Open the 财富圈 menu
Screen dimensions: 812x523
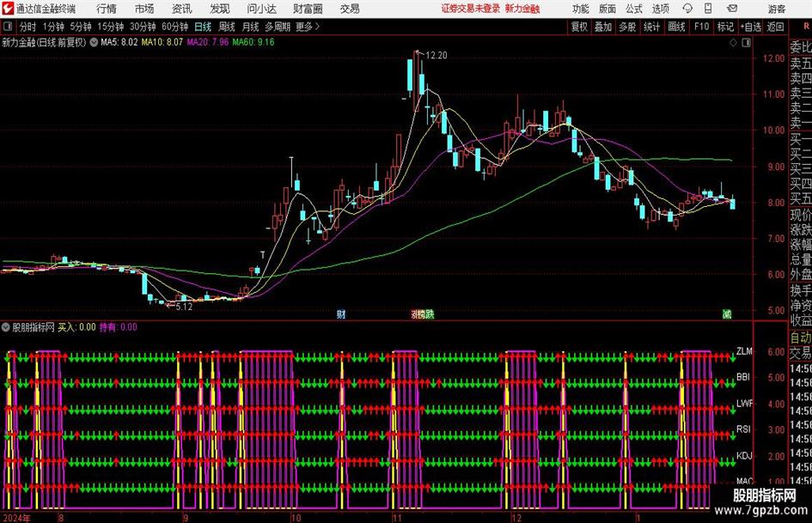308,9
